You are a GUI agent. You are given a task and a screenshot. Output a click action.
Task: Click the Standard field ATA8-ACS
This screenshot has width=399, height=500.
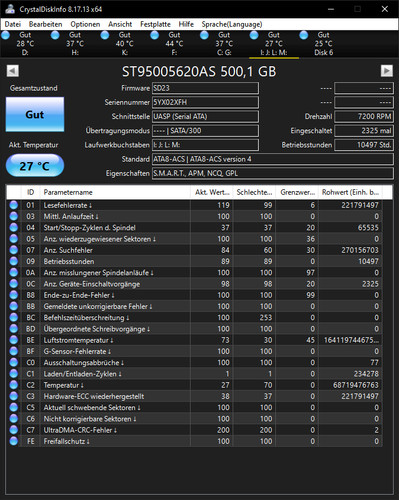(x=273, y=159)
